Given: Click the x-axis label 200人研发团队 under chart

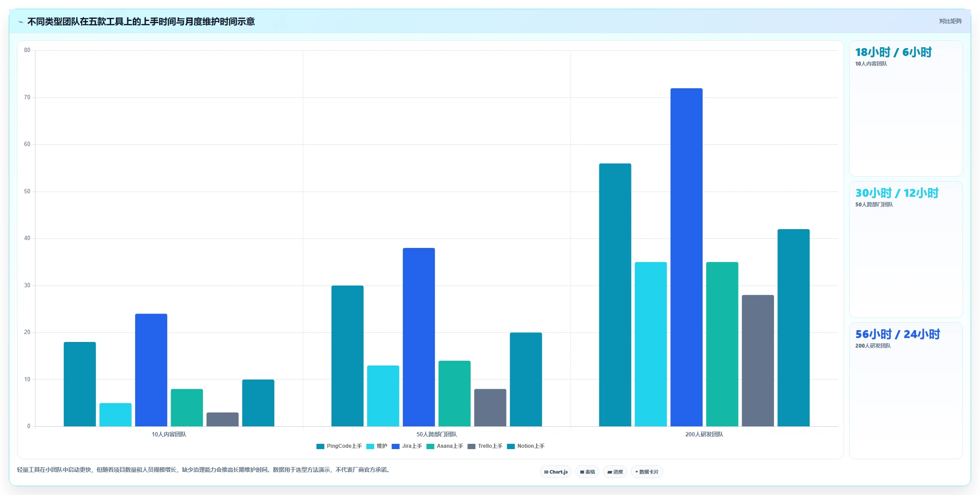Looking at the screenshot, I should 704,434.
